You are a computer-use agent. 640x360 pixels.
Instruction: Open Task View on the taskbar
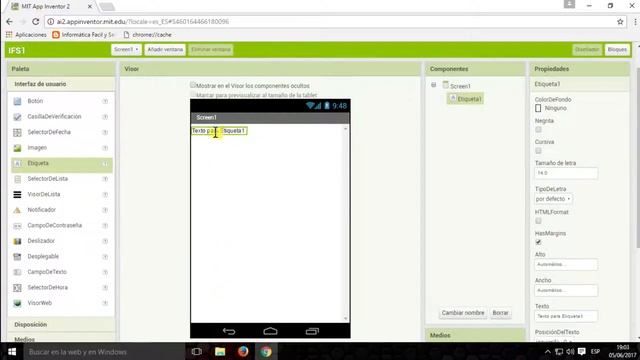pos(197,351)
